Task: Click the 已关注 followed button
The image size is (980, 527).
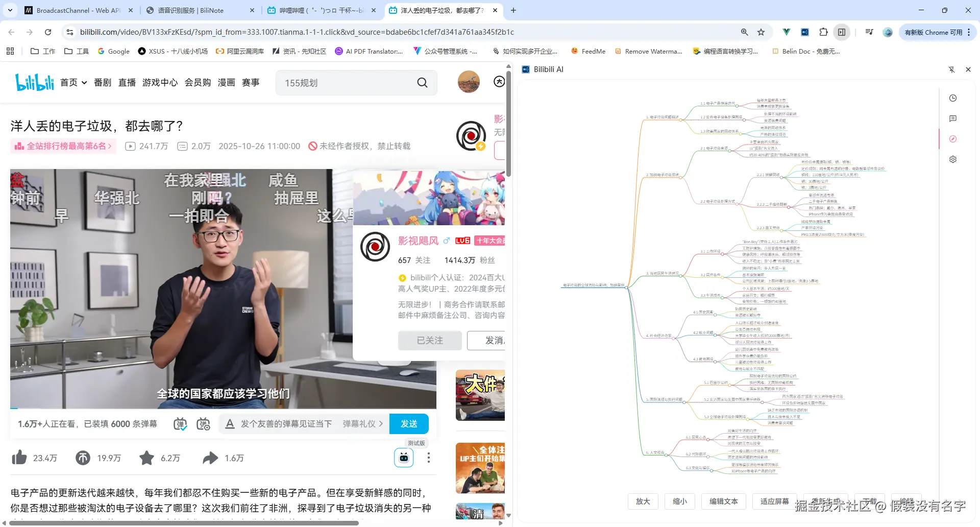Action: click(429, 340)
